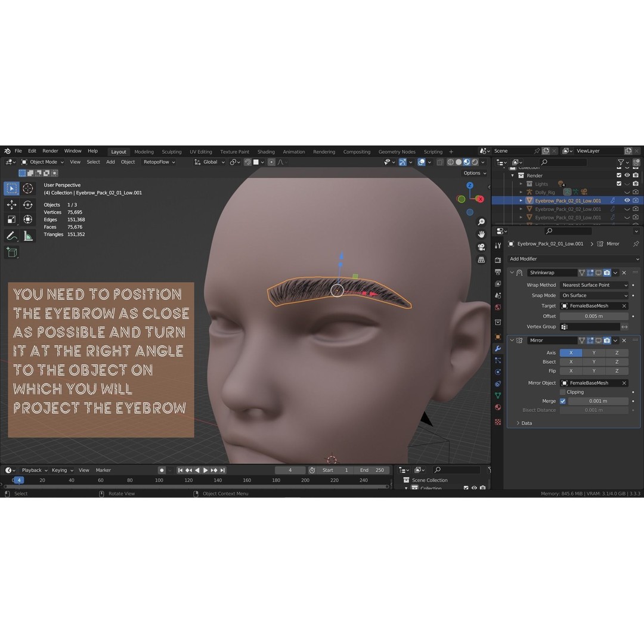Uncheck the Merge checkbox
The height and width of the screenshot is (644, 644).
pos(563,401)
